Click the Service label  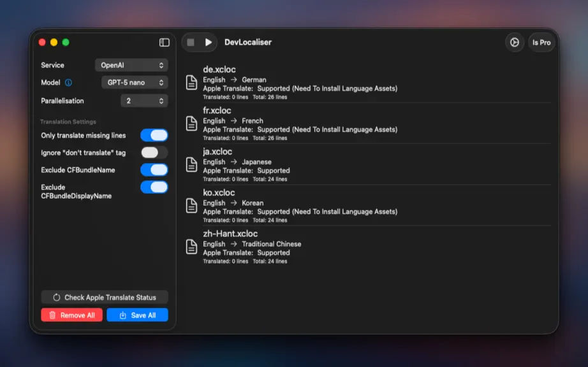coord(52,65)
